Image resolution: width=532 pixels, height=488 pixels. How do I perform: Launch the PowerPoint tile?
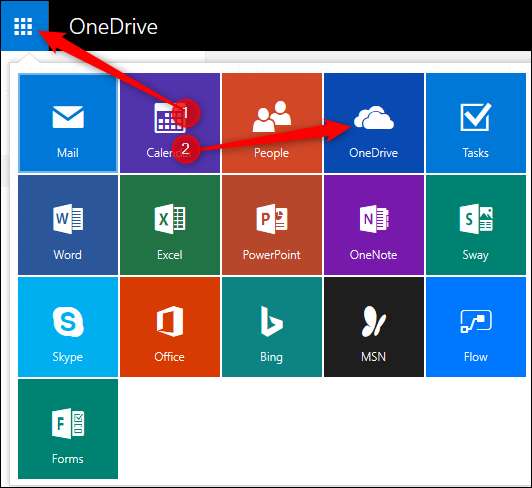pyautogui.click(x=272, y=225)
